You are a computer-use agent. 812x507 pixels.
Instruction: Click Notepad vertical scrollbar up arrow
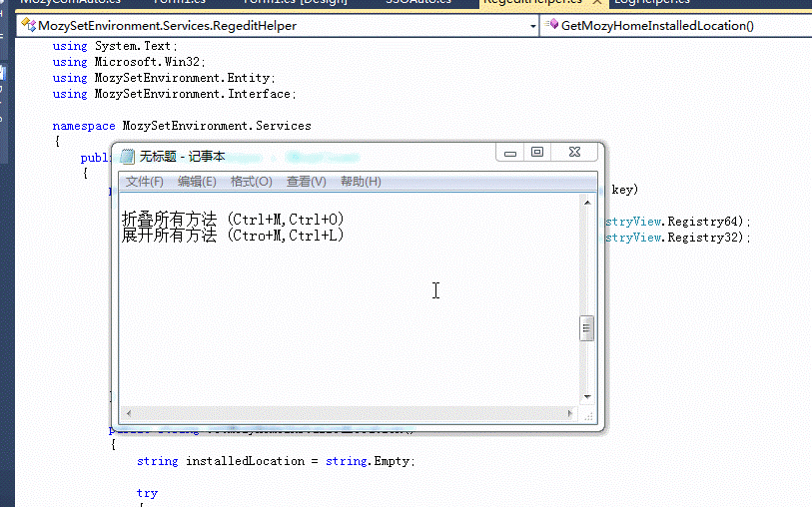[x=587, y=203]
